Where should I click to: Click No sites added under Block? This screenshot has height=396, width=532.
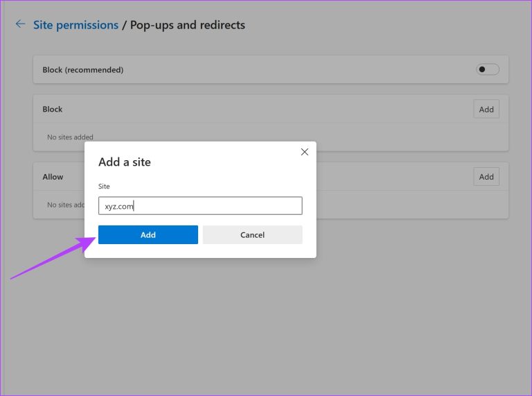(70, 137)
